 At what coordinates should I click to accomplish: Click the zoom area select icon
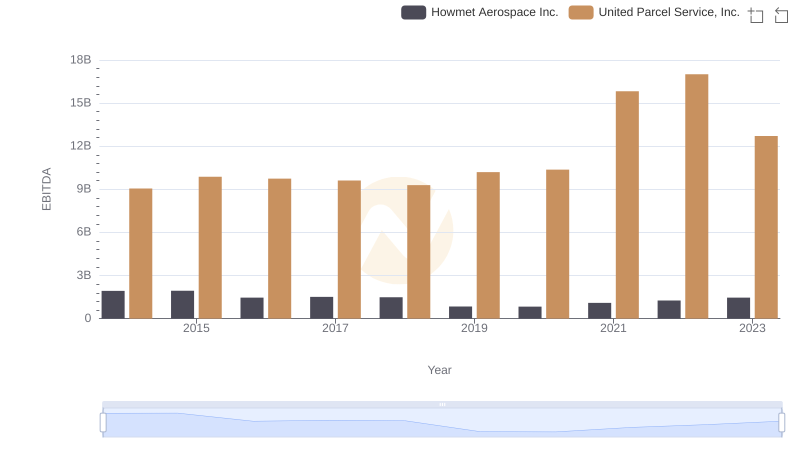(x=756, y=15)
